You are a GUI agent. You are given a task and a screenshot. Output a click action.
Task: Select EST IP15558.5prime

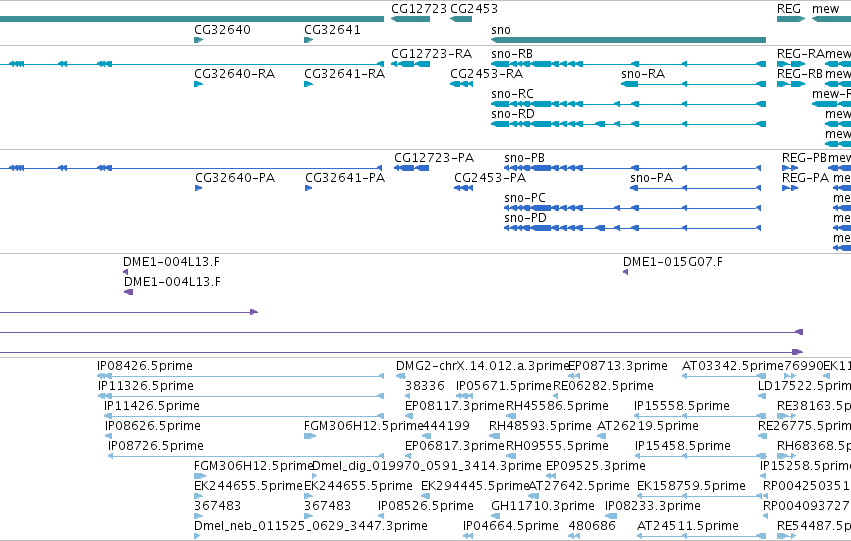click(x=700, y=416)
